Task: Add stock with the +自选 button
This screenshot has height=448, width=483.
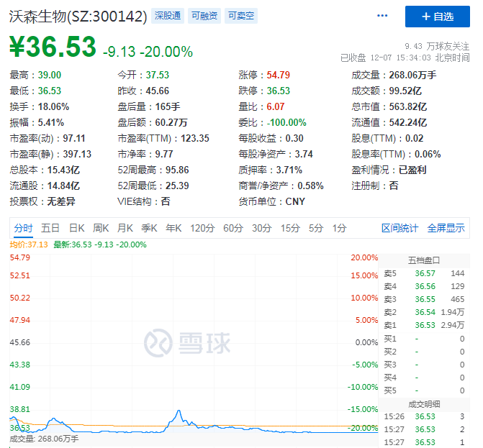Action: click(438, 17)
